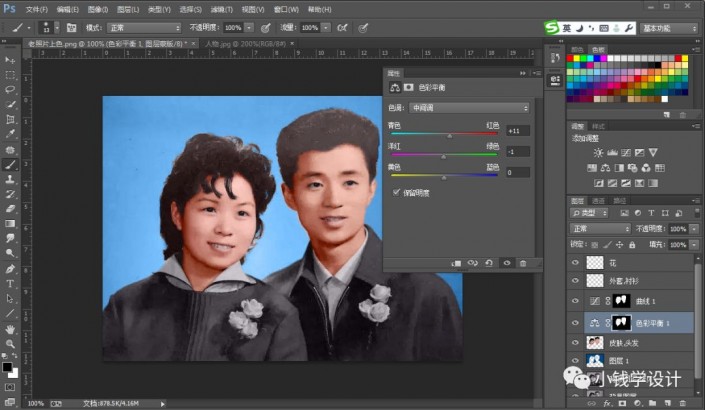This screenshot has height=410, width=705.
Task: Open the brush preset picker arrow
Action: click(57, 28)
